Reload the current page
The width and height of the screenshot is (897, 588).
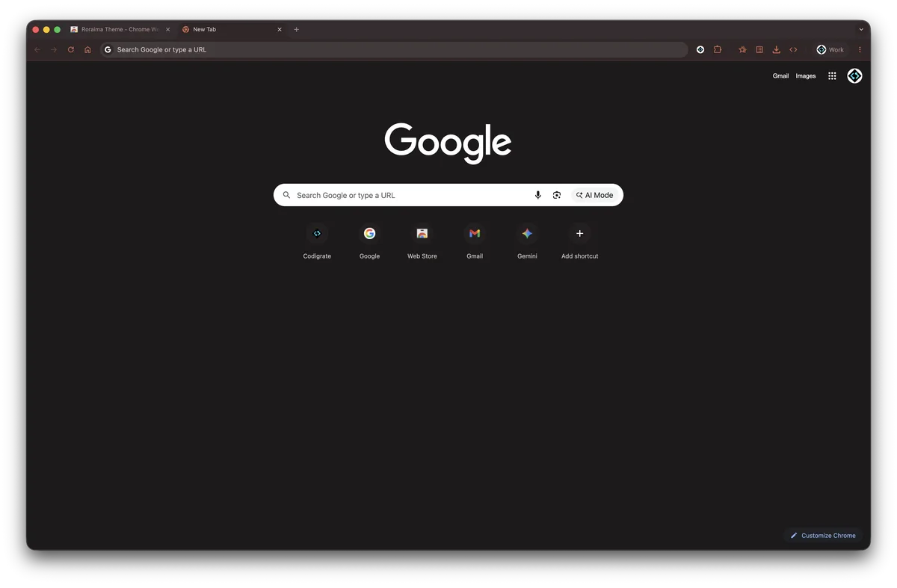point(71,50)
